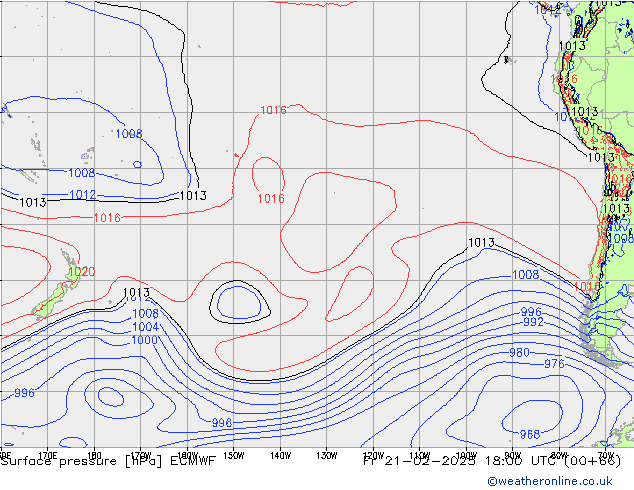Screen dimensions: 634x490
Task: Click the blue 980 isobar label
Action: click(x=519, y=353)
